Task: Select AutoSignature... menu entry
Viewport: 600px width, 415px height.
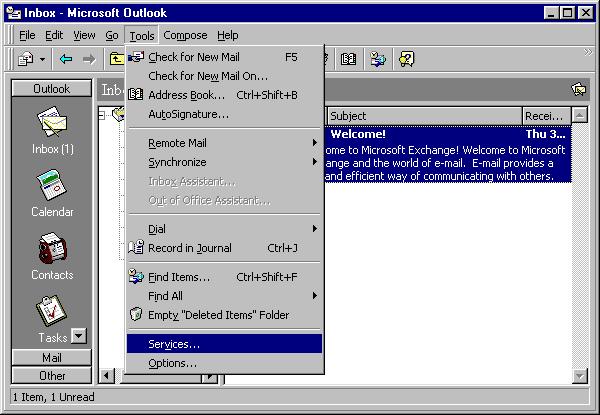Action: coord(224,114)
